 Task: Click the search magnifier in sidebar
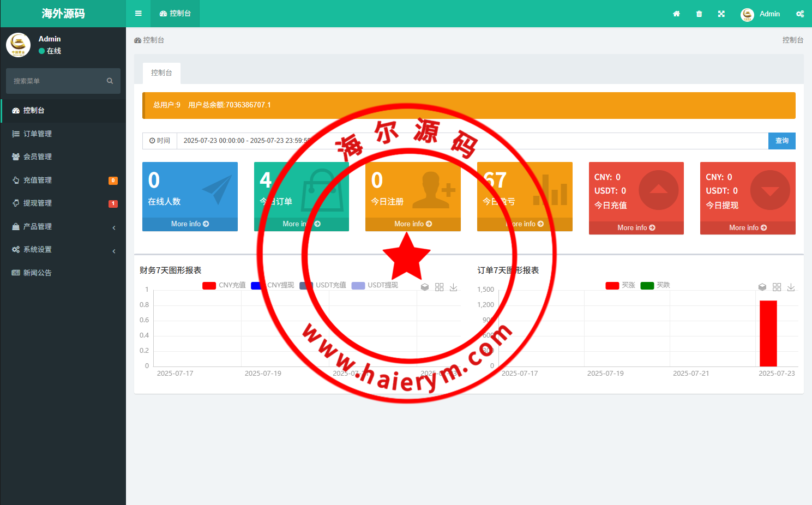tap(110, 81)
